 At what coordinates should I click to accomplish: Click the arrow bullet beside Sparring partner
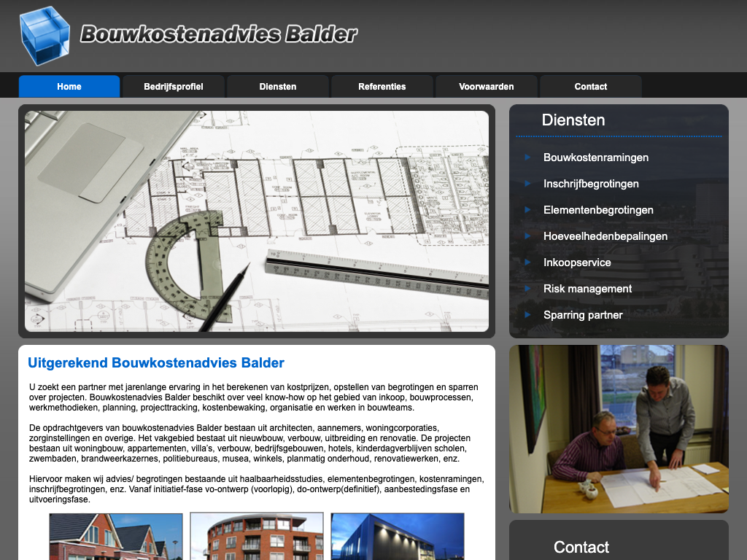[527, 315]
